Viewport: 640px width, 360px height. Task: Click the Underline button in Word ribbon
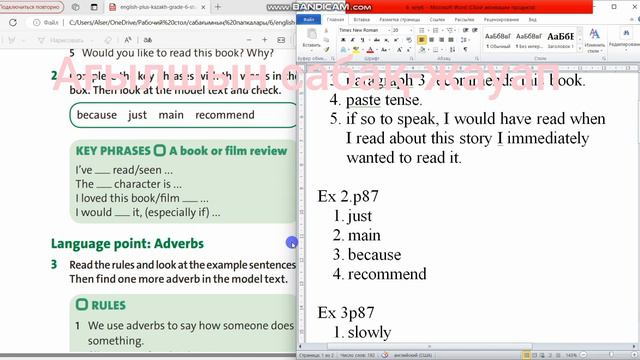362,40
